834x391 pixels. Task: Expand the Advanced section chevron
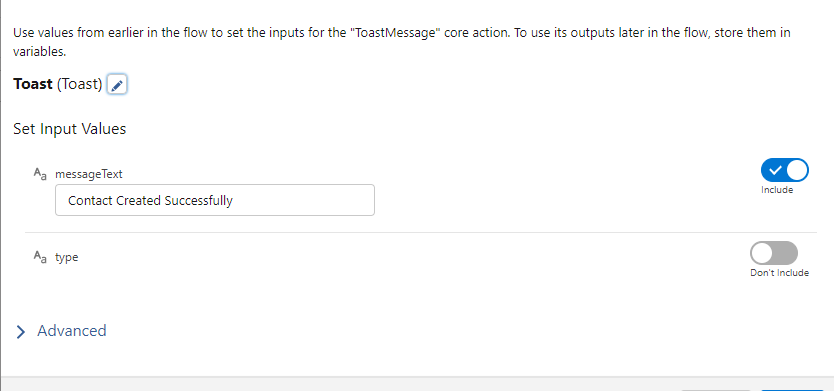[x=21, y=332]
